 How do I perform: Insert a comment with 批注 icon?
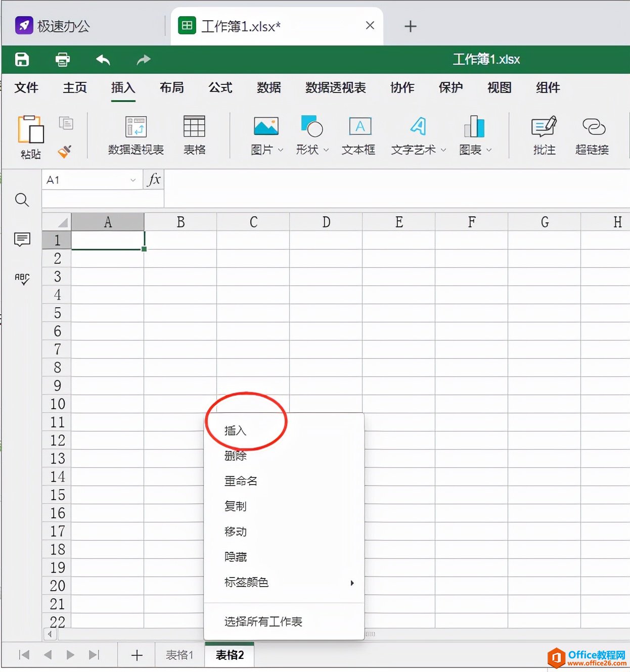click(x=544, y=135)
